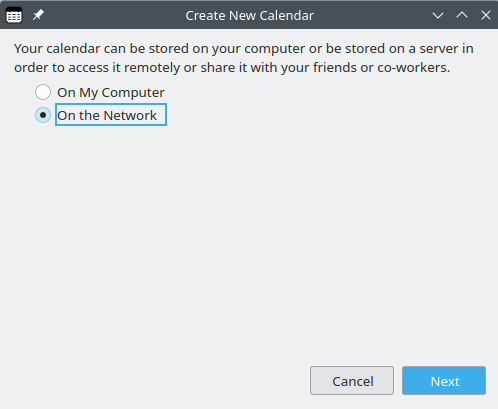
Task: Close the Create New Calendar dialog
Action: [x=486, y=15]
